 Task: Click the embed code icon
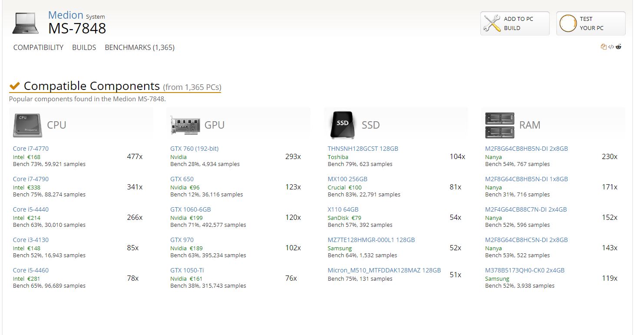point(611,47)
